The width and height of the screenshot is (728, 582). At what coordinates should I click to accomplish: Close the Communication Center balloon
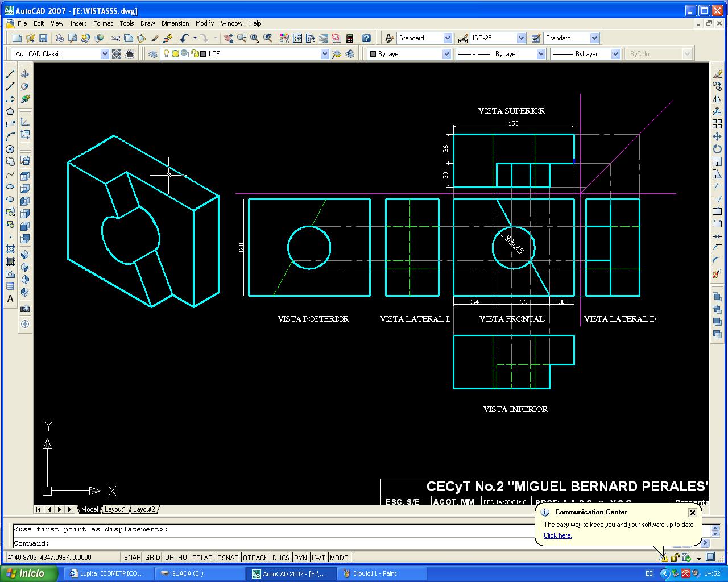tap(692, 513)
